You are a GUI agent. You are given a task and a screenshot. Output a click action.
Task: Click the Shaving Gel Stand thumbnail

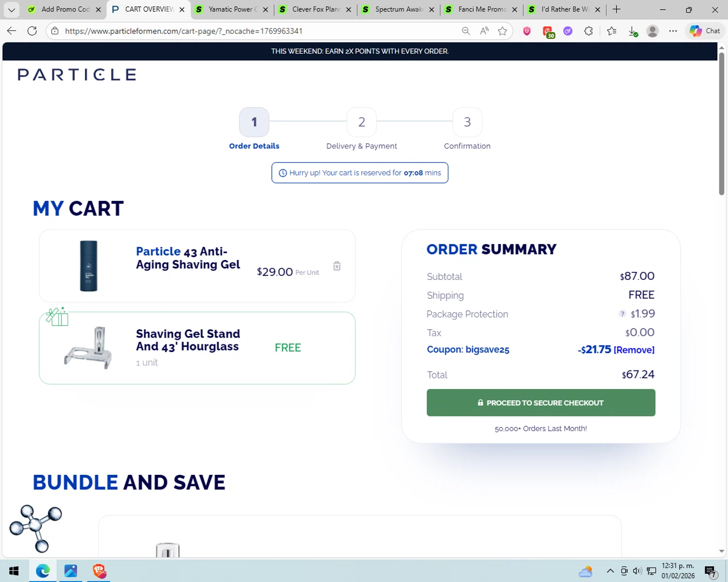pos(88,348)
